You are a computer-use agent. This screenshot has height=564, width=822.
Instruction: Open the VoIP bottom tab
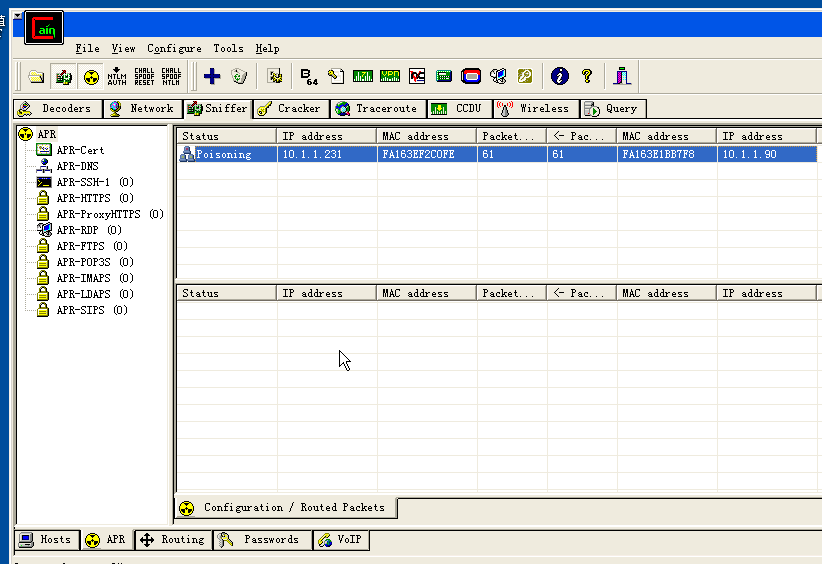coord(341,539)
